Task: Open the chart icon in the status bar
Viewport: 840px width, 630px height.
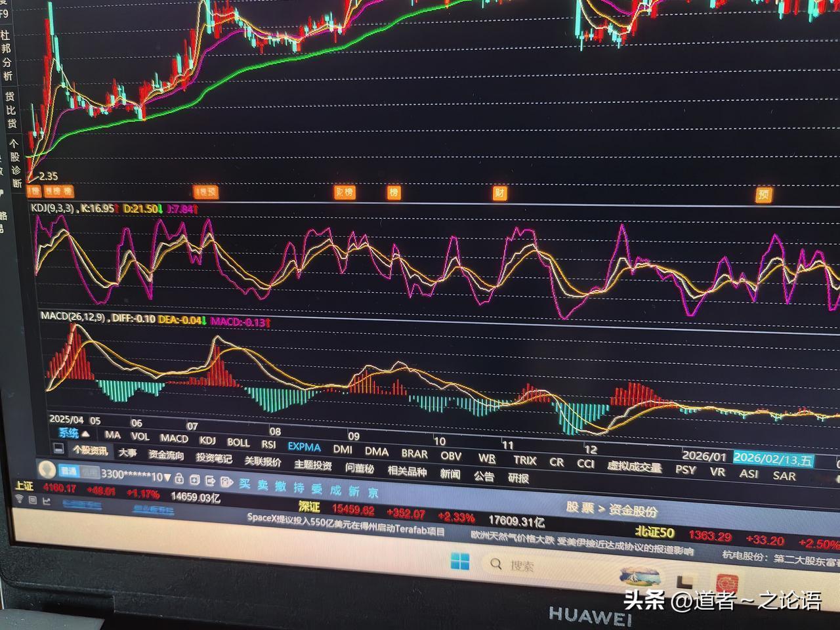Action: coord(46,501)
